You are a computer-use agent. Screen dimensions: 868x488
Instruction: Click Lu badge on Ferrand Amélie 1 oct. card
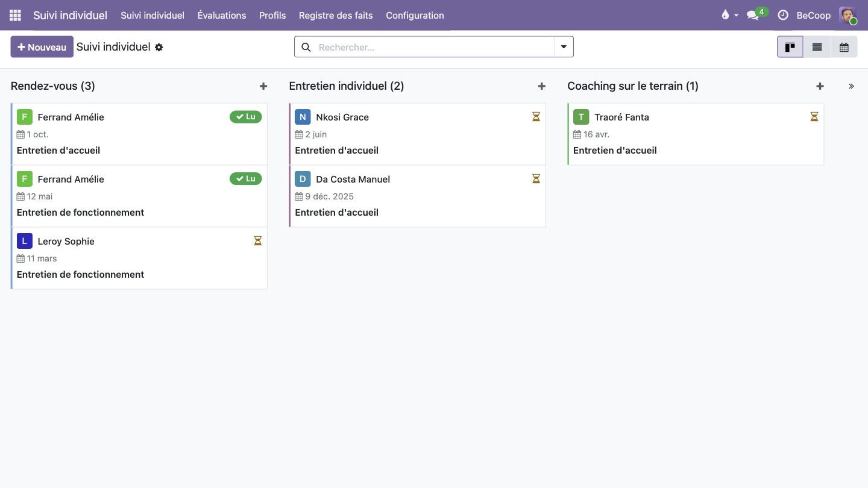246,117
